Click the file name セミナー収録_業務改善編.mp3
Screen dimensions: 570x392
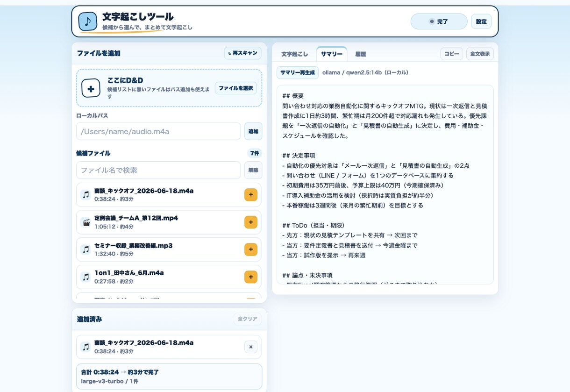pos(133,245)
